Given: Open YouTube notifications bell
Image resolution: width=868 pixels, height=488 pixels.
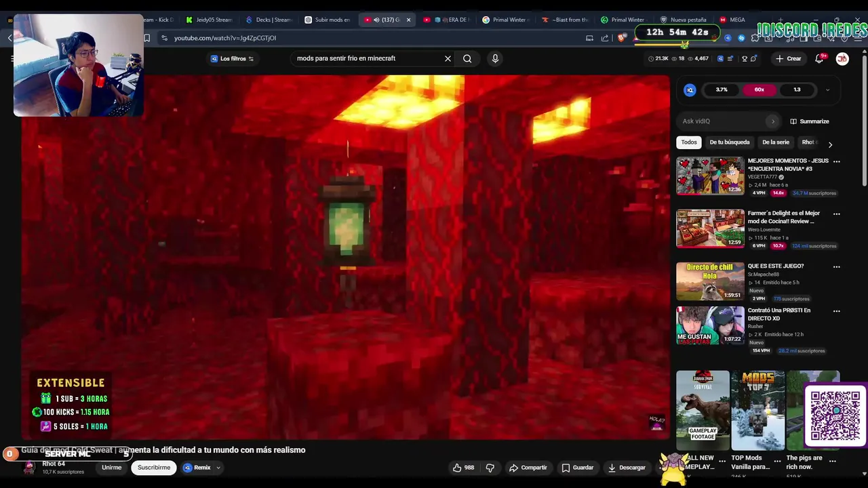Looking at the screenshot, I should coord(819,59).
